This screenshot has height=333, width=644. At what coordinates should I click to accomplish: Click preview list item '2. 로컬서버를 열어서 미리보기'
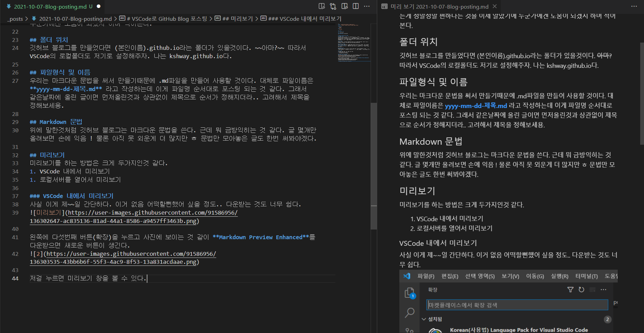tap(451, 228)
